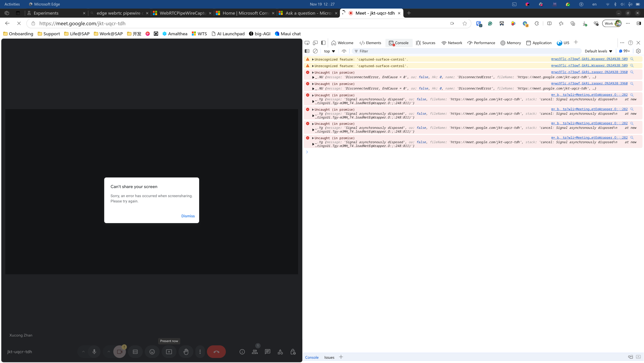Open the emoji reactions button
The width and height of the screenshot is (644, 363).
[152, 352]
